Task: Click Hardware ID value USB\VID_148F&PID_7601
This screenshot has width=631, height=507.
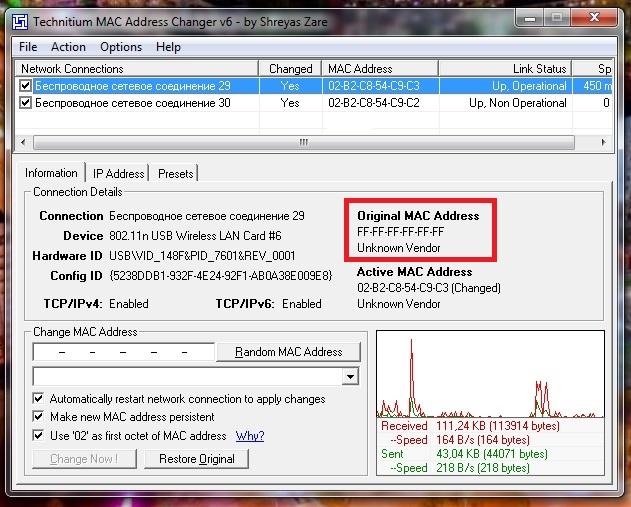Action: 202,256
